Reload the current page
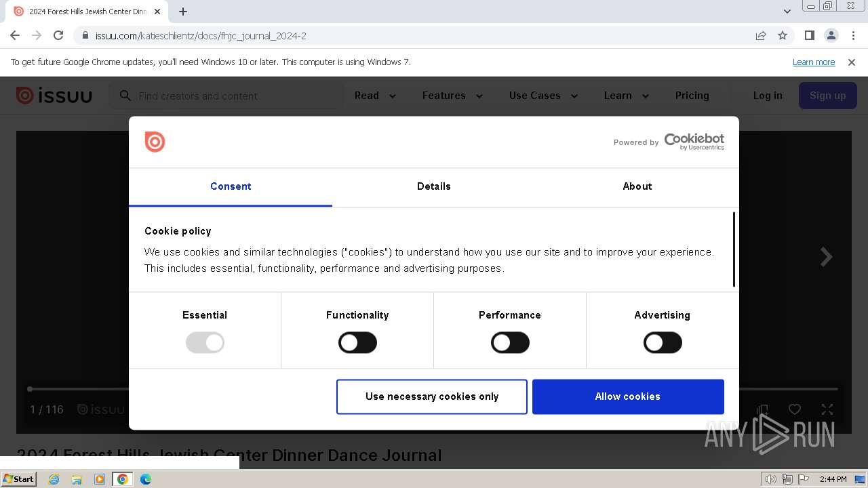Image resolution: width=868 pixels, height=488 pixels. (58, 35)
